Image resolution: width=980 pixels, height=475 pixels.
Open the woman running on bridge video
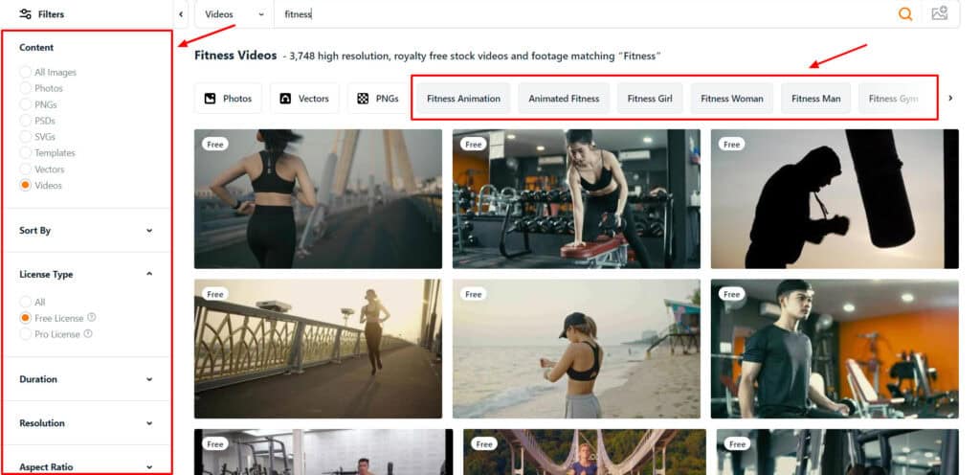click(x=318, y=199)
